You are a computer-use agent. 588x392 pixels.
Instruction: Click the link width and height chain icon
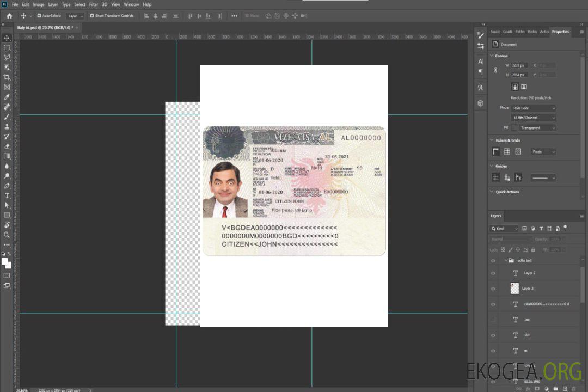tap(495, 70)
